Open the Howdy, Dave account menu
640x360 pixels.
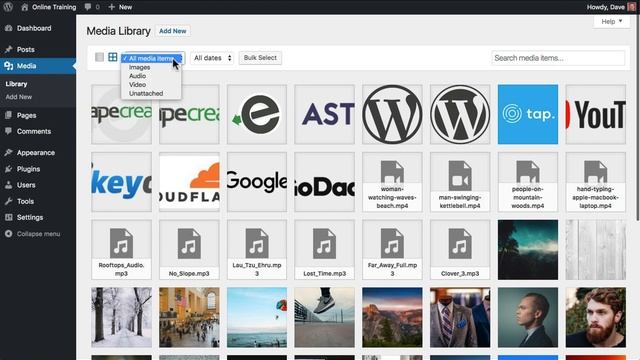pos(611,7)
